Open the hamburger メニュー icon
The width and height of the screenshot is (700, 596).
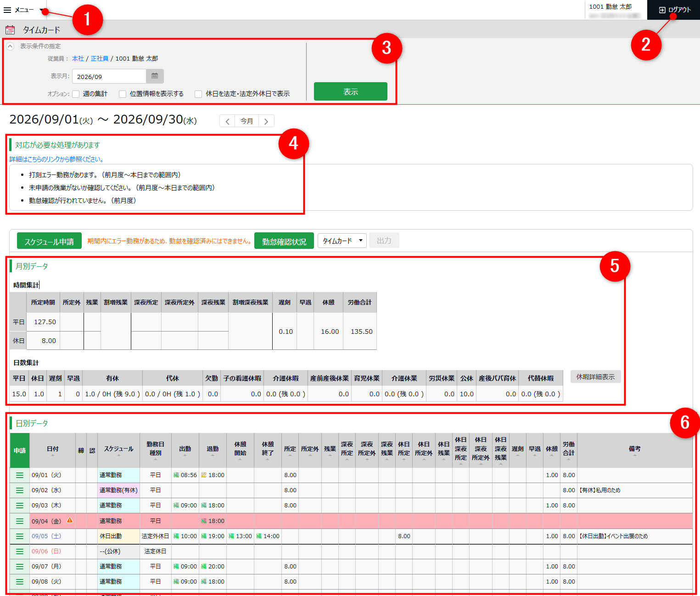click(x=7, y=10)
